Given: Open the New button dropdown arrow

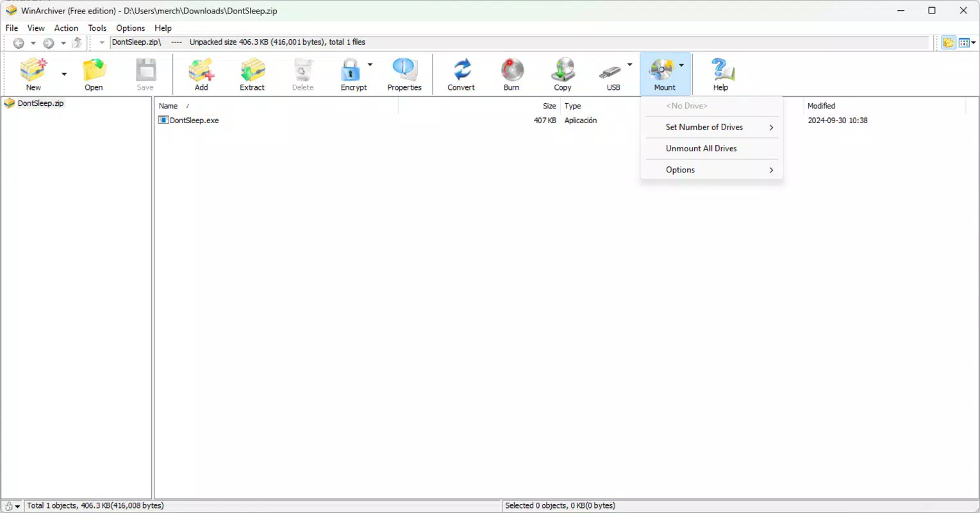Looking at the screenshot, I should coord(64,74).
